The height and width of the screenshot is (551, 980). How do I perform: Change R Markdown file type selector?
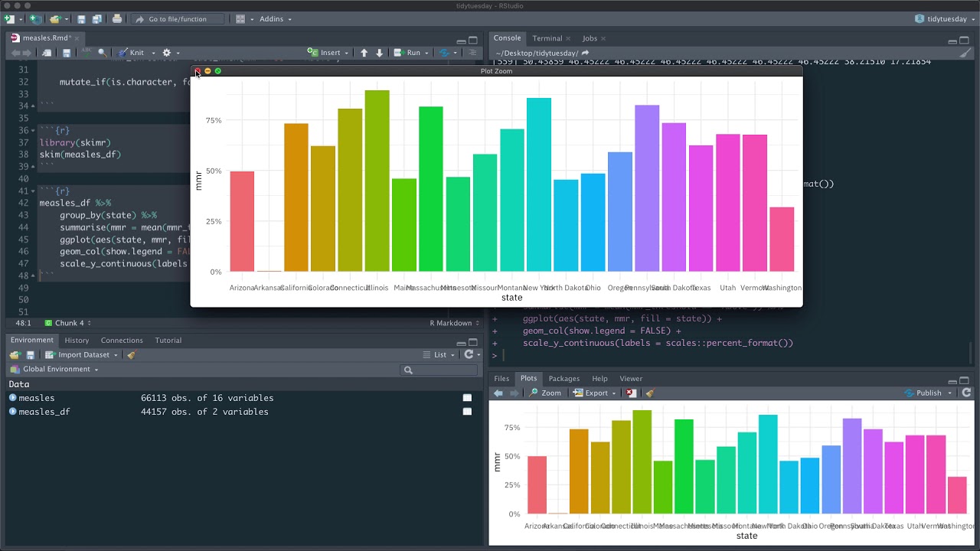(455, 323)
